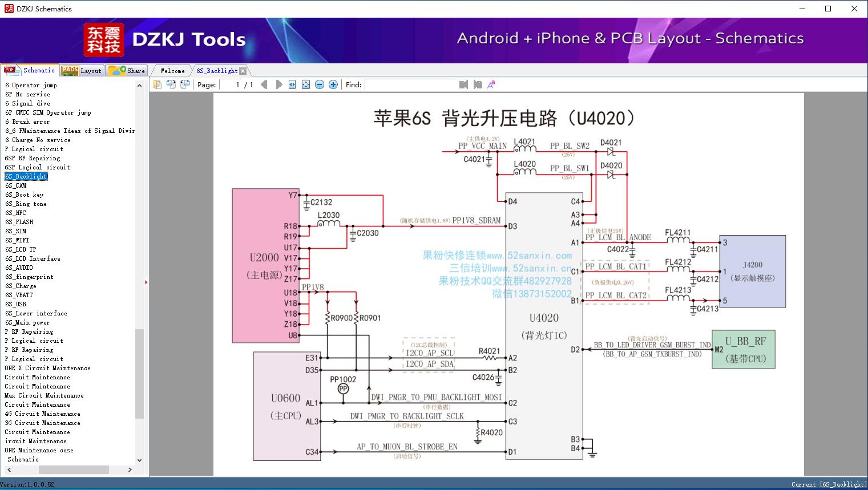Open '6P CMCC SIM Operator jump'

tap(48, 112)
